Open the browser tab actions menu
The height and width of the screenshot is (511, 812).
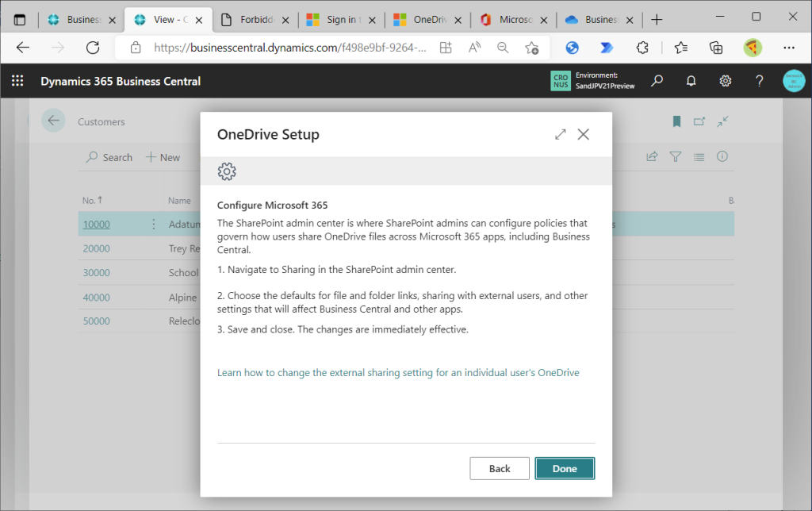tap(20, 20)
